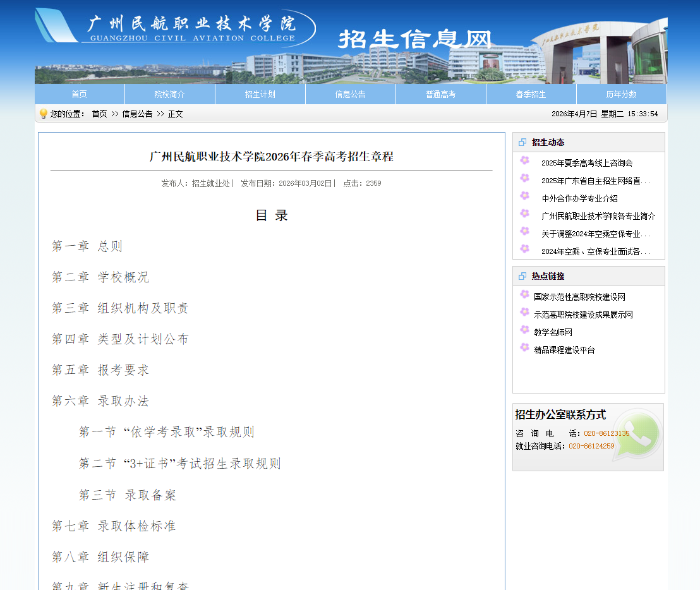Click the flower icon beside 国家示范性高职院校建设网
Screen dimensions: 700x590
(x=524, y=296)
